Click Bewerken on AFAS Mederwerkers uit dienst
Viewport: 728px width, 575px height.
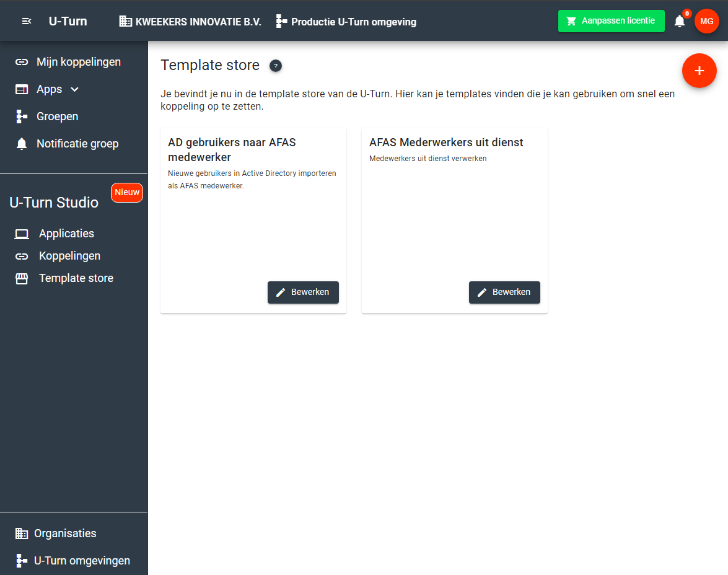click(504, 292)
